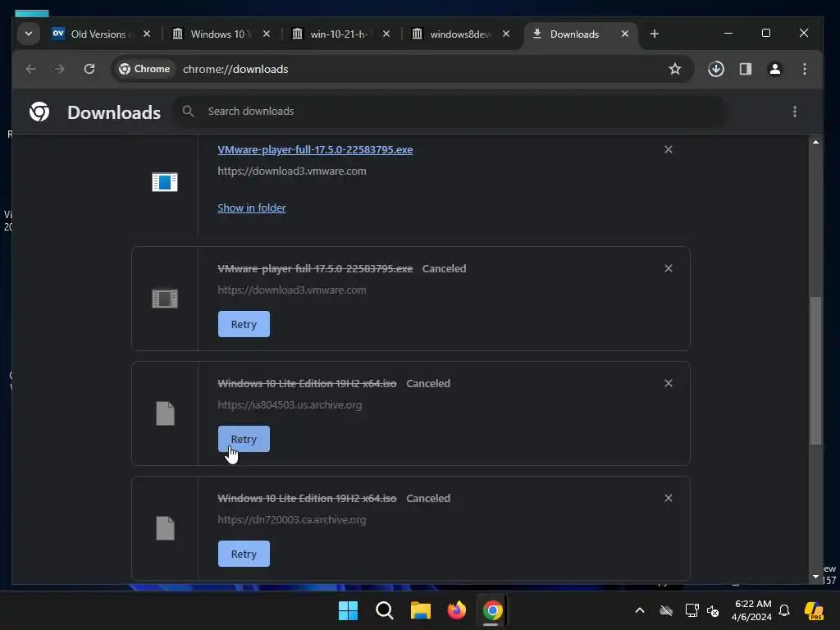Reload the downloads page
The height and width of the screenshot is (630, 840).
89,69
